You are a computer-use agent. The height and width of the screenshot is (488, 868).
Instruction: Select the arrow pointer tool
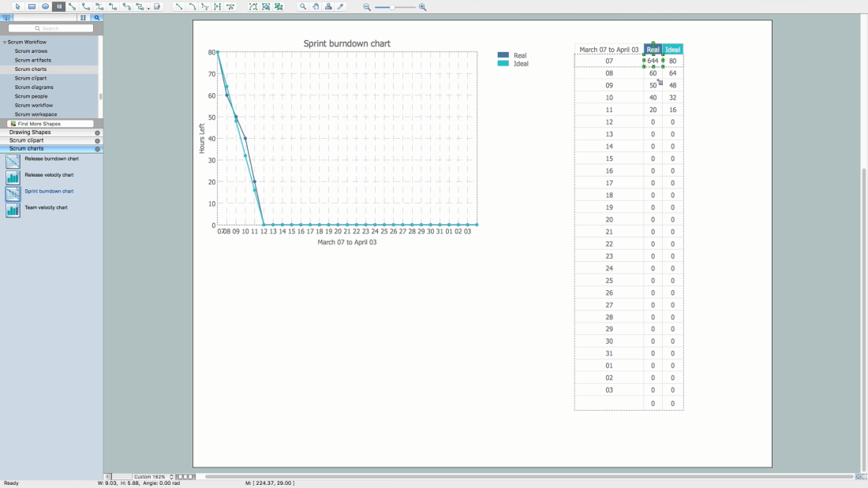(x=17, y=6)
